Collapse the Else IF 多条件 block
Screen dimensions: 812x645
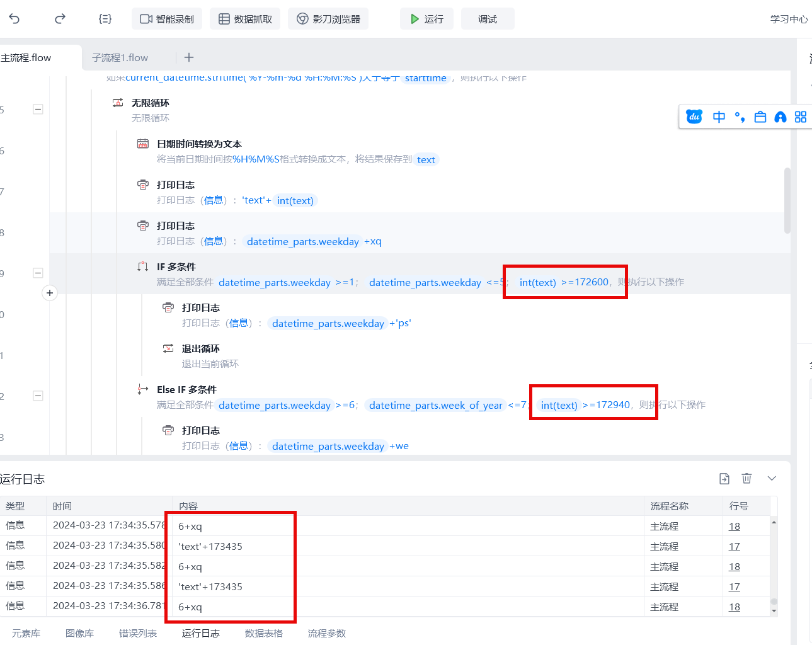point(38,396)
